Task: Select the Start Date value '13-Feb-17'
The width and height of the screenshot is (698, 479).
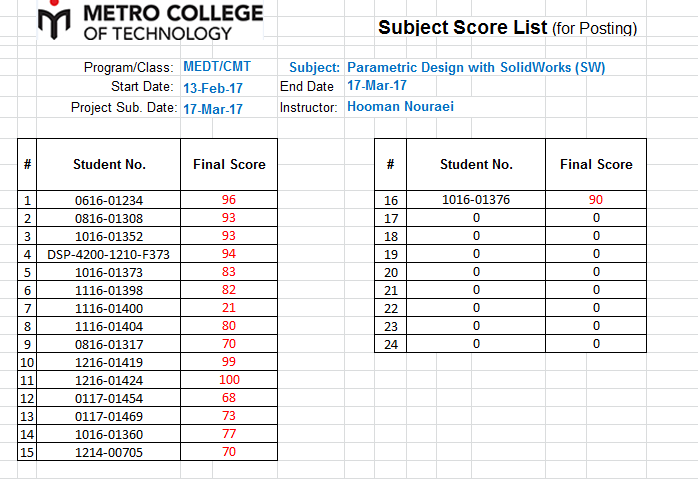Action: [213, 88]
